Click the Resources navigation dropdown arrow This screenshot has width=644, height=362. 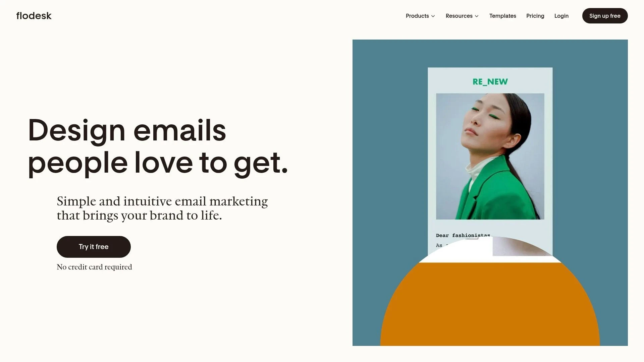click(x=477, y=16)
